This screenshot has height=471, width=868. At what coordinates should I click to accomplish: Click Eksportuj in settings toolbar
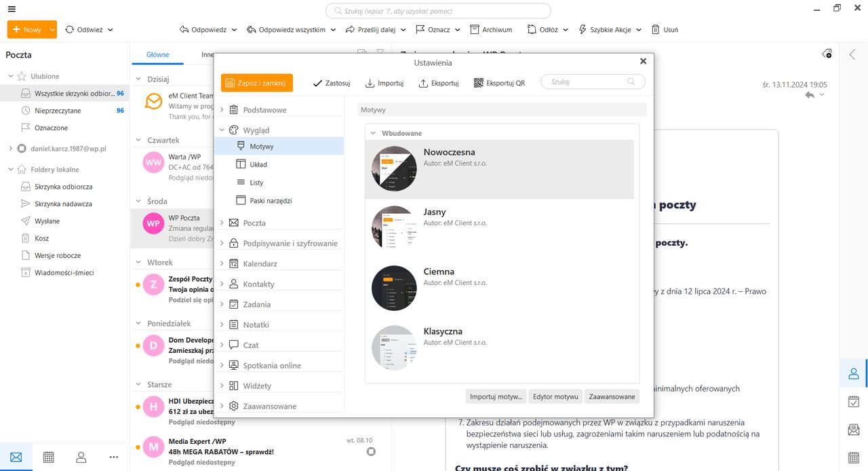click(x=439, y=83)
